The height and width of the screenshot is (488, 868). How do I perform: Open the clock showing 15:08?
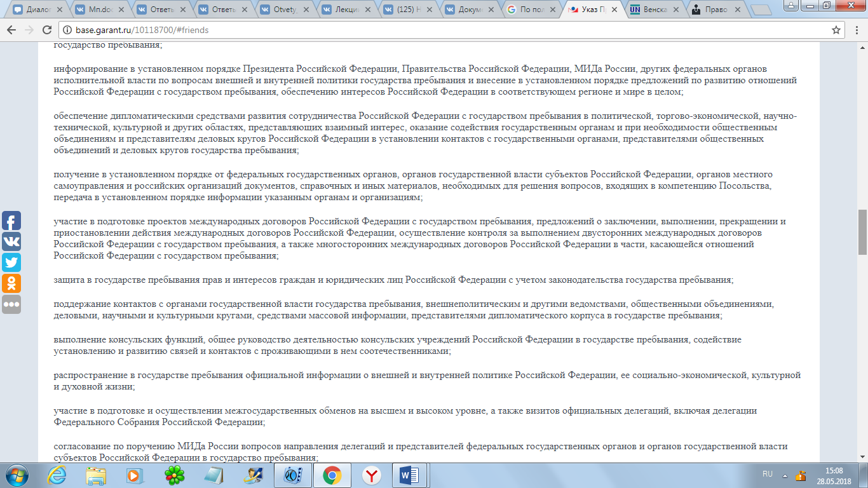point(834,475)
